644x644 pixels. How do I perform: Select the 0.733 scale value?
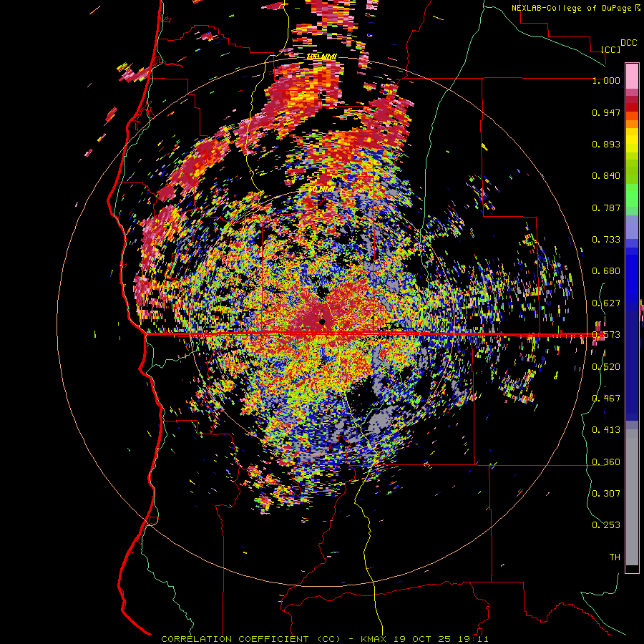click(x=606, y=240)
